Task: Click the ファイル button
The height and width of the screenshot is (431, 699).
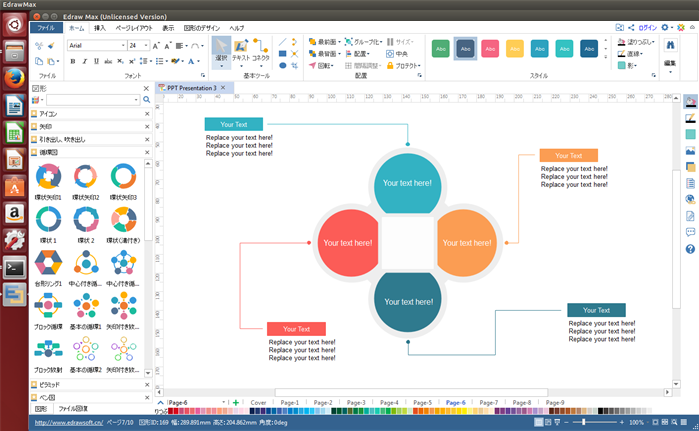Action: (x=46, y=28)
